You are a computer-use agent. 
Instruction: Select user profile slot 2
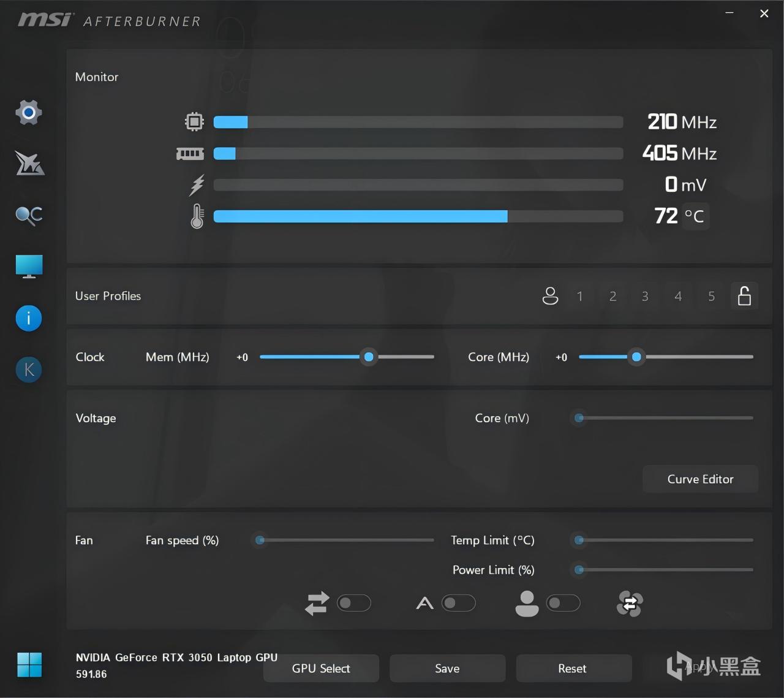(612, 297)
